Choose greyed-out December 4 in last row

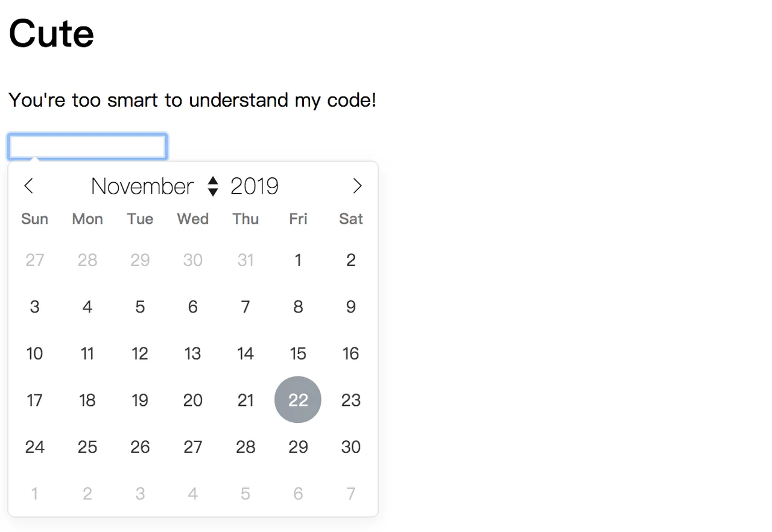pos(192,494)
